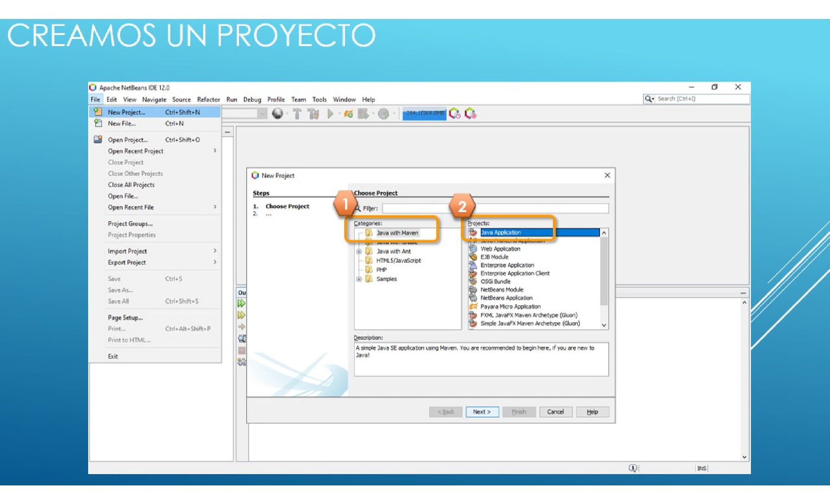Viewport: 830px width, 504px height.
Task: Open the Refactor menu
Action: tap(208, 99)
